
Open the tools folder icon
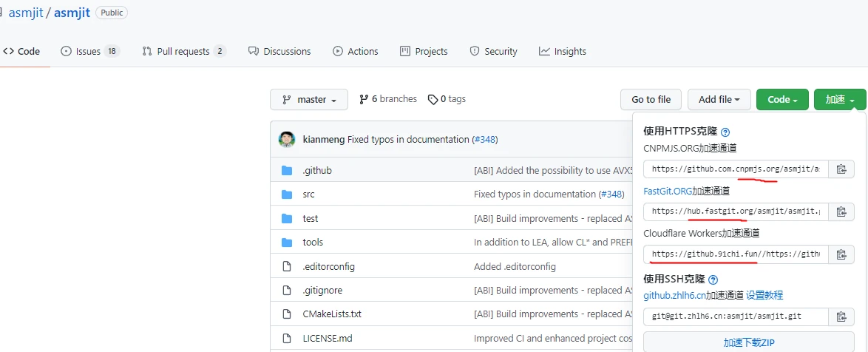point(287,243)
